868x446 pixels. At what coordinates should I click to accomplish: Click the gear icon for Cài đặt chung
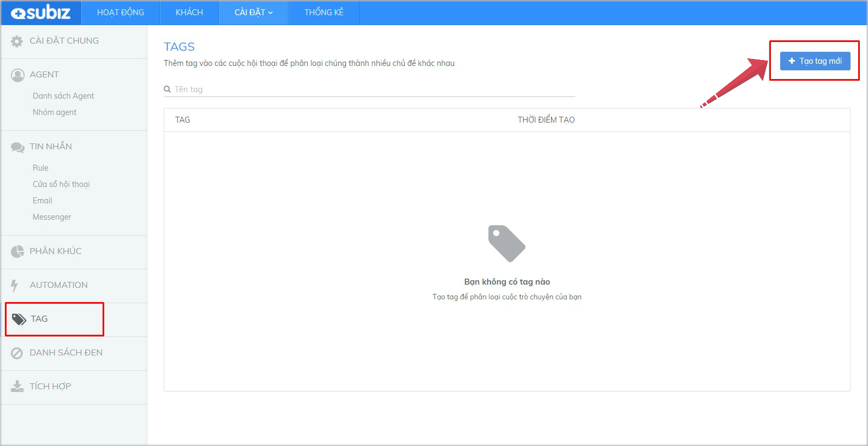click(17, 41)
